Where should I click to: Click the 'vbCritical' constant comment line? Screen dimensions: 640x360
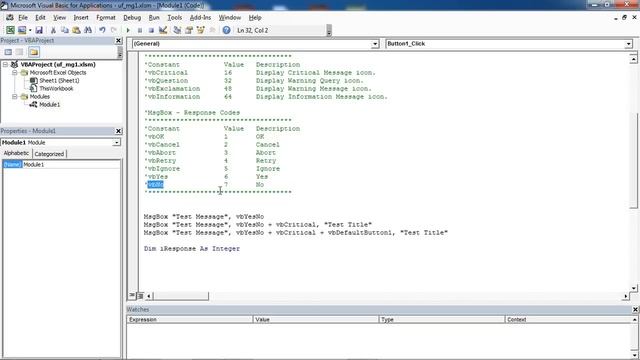point(260,73)
